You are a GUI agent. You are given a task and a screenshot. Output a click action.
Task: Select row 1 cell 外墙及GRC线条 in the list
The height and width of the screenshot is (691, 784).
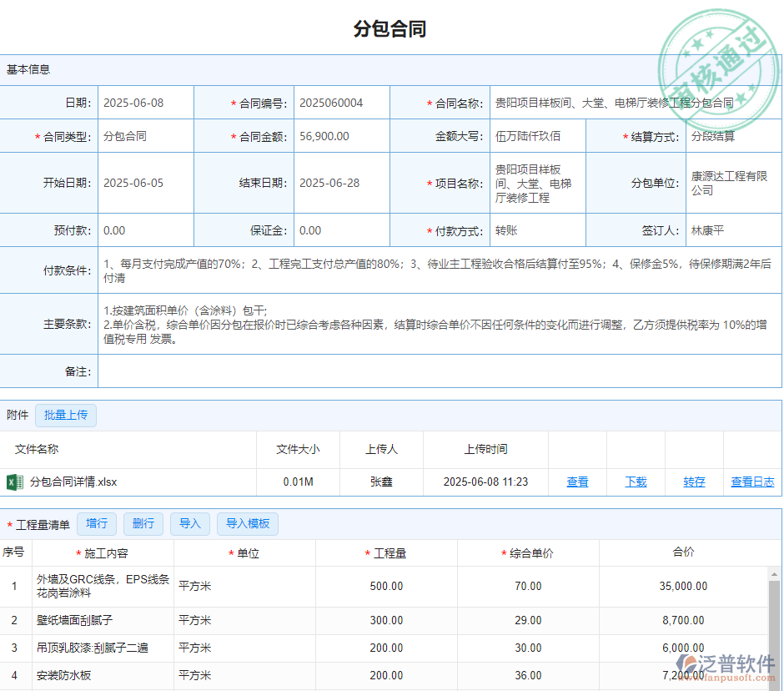104,586
